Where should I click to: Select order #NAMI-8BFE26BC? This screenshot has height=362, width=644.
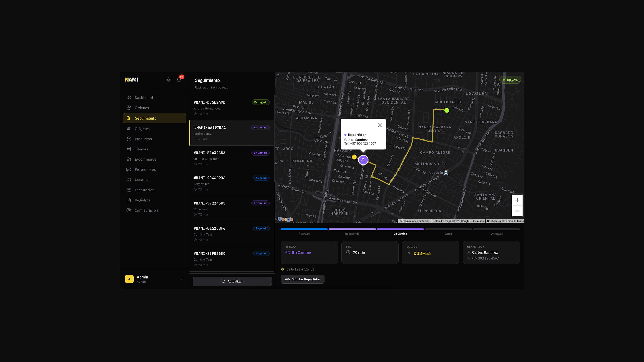coord(232,259)
